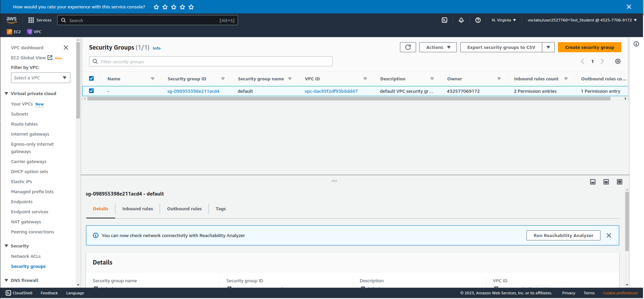Open Internet gateways page
Viewport: 644px width, 299px height.
coord(30,134)
